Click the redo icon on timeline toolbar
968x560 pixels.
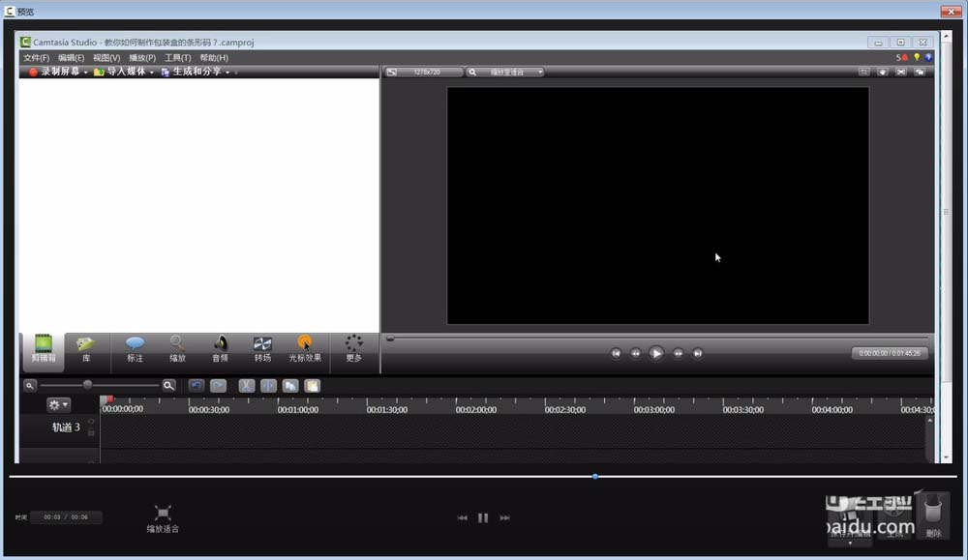pos(218,386)
